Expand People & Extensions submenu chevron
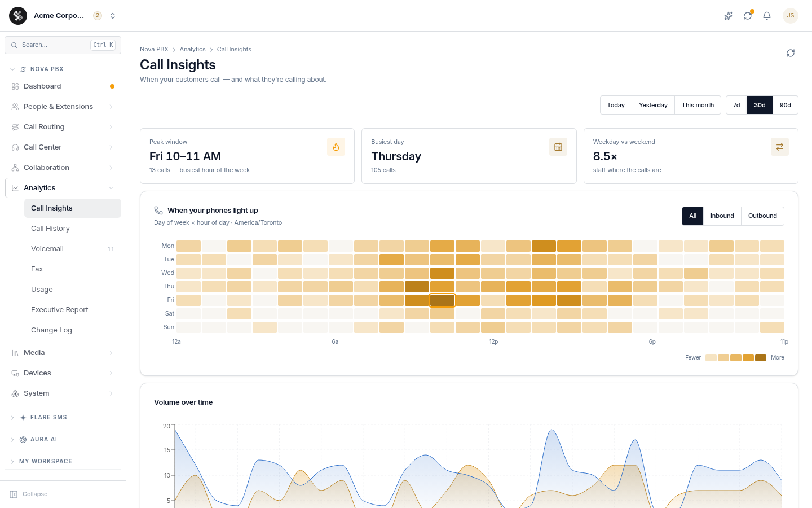This screenshot has width=812, height=508. 111,107
